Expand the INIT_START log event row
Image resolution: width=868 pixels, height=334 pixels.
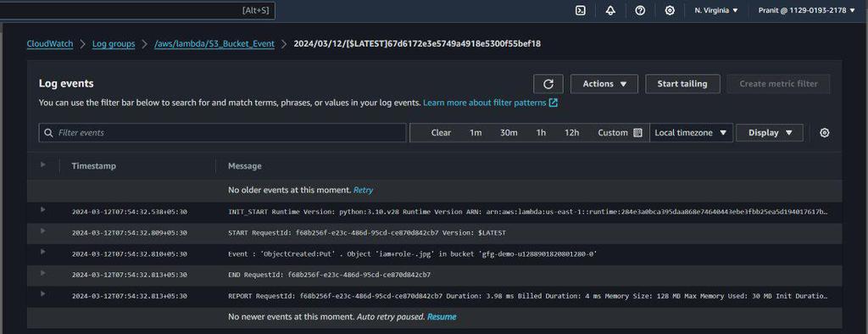click(43, 209)
